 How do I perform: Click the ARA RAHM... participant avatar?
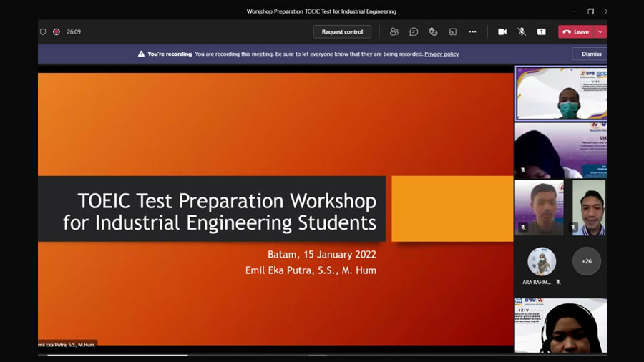[x=542, y=261]
